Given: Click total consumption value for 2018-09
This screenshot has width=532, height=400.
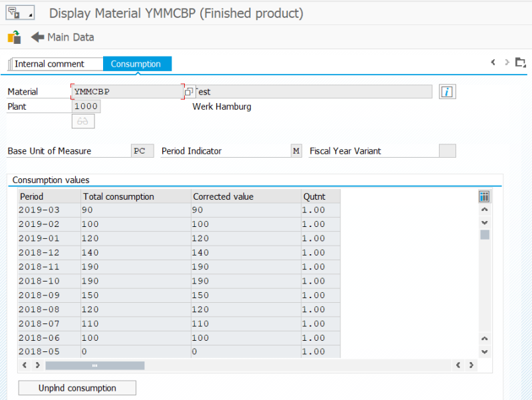Looking at the screenshot, I should tap(136, 296).
